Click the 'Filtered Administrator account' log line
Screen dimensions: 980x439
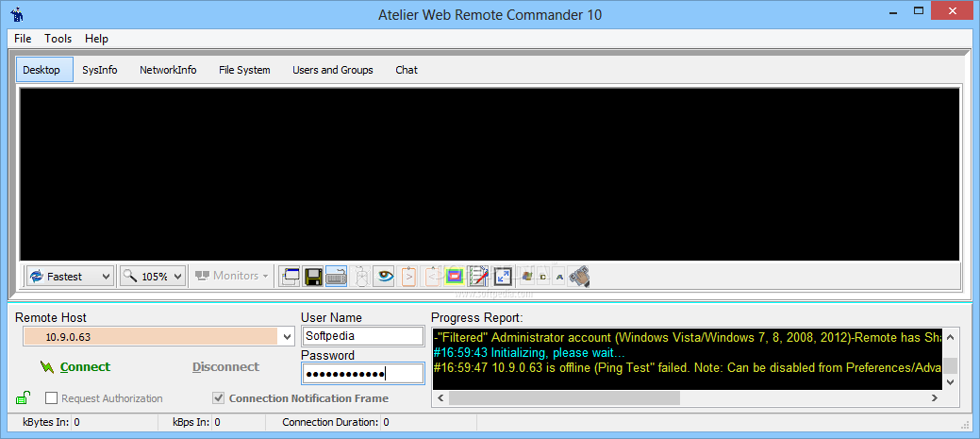coord(688,338)
